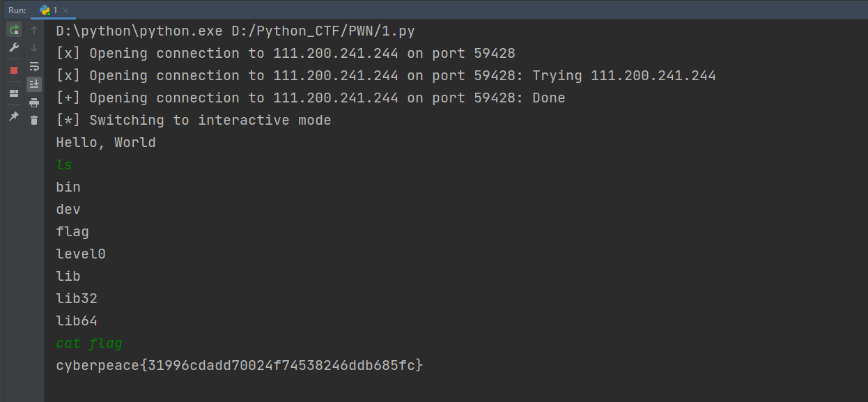Select the cyberpeace flag output line
Viewport: 868px width, 402px height.
click(x=239, y=365)
